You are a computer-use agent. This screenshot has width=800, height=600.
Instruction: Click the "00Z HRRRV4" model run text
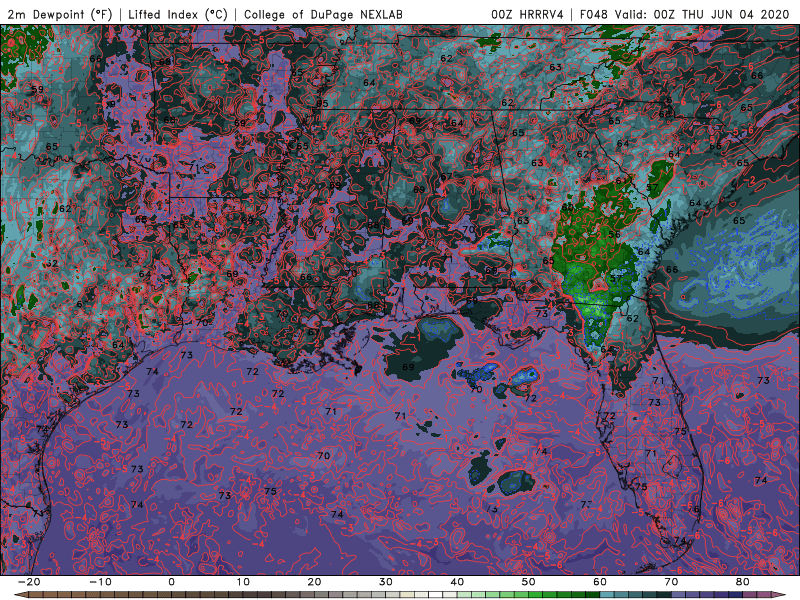527,14
